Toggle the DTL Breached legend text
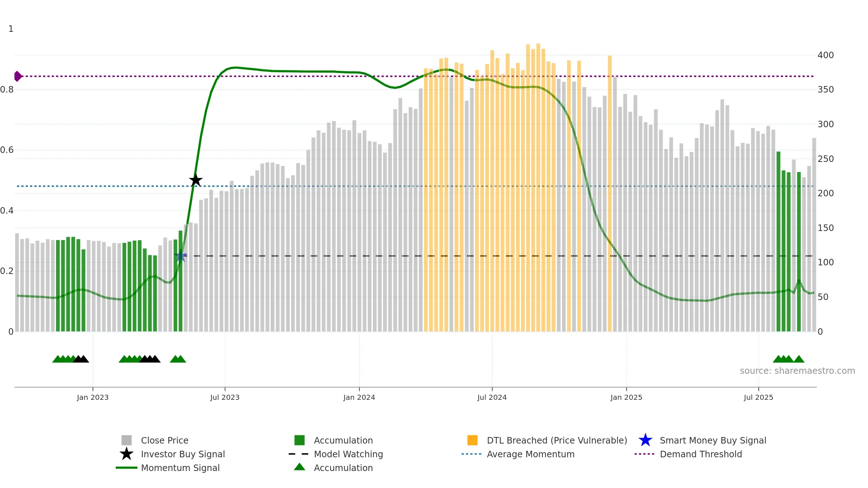 (557, 440)
